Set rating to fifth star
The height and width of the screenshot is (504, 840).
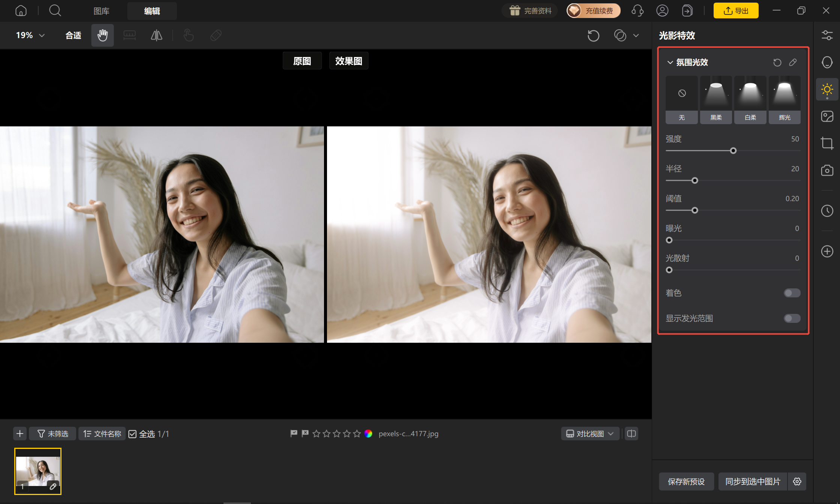(x=357, y=433)
